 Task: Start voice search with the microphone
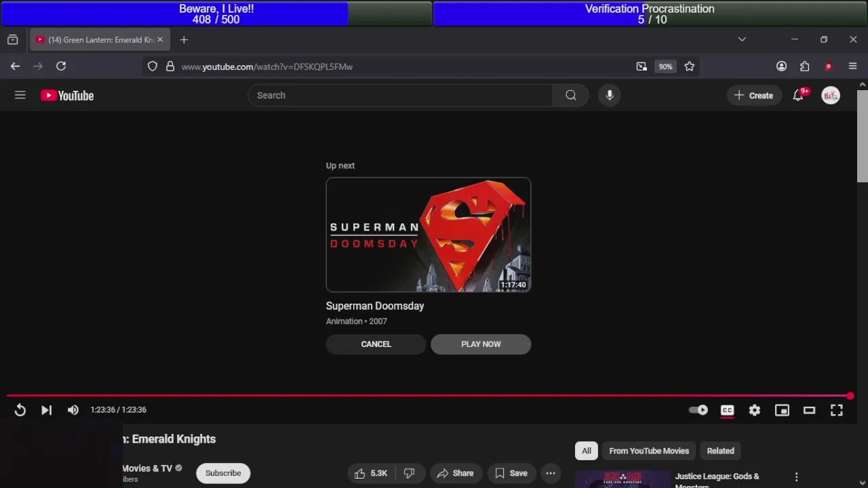610,96
